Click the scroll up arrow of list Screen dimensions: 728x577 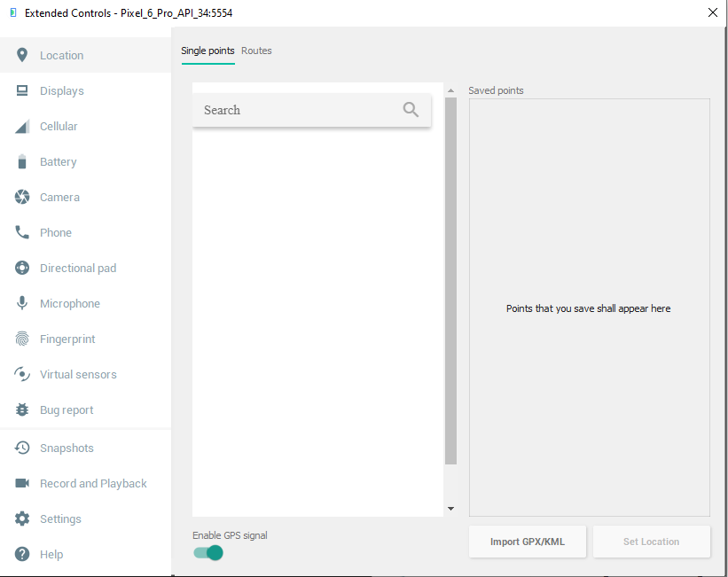pos(450,90)
